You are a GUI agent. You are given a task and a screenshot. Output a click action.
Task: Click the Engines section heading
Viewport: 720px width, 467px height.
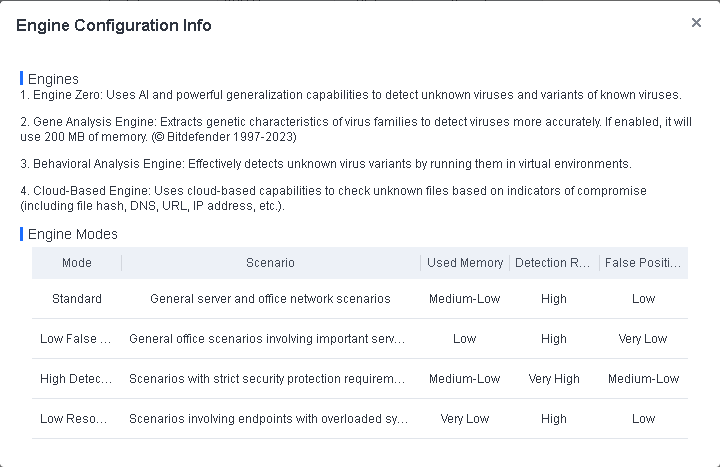[x=53, y=79]
